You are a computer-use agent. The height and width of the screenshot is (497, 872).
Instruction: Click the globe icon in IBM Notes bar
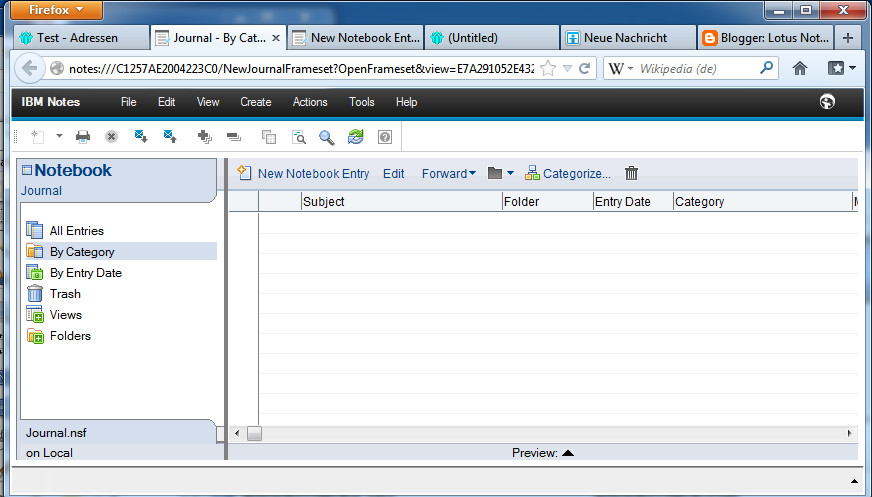(x=827, y=102)
